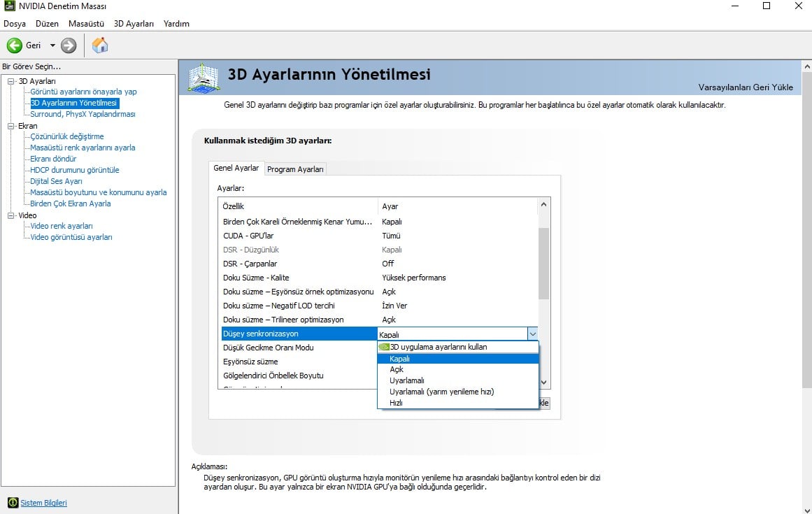Screen dimensions: 812x514
Task: Open the Yardım menu
Action: click(x=176, y=24)
